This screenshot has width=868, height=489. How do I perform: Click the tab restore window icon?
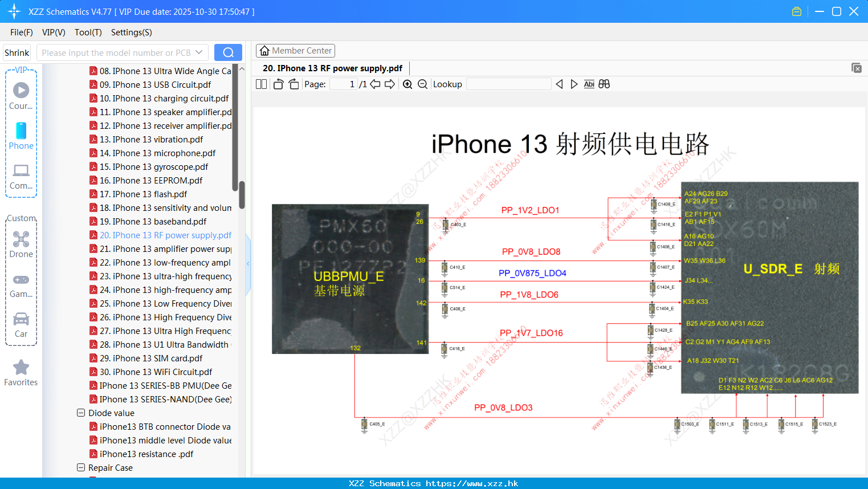pyautogui.click(x=857, y=68)
